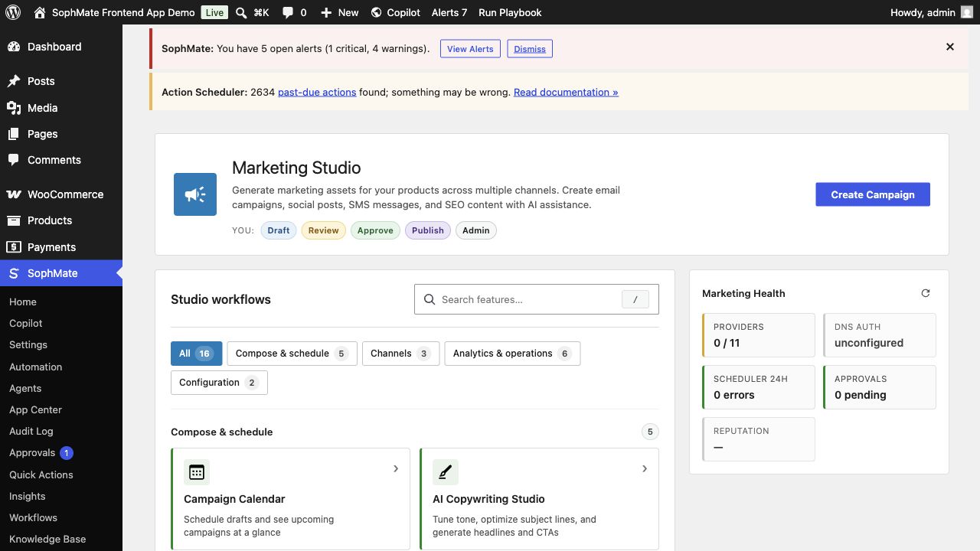Click the WooCommerce logo icon
This screenshot has height=551, width=980.
pyautogui.click(x=14, y=194)
